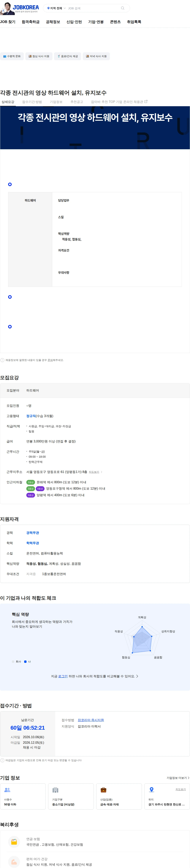Open 잡아바 추천 TOP 기업 온라인 채용관 link
The width and height of the screenshot is (190, 868).
click(119, 102)
